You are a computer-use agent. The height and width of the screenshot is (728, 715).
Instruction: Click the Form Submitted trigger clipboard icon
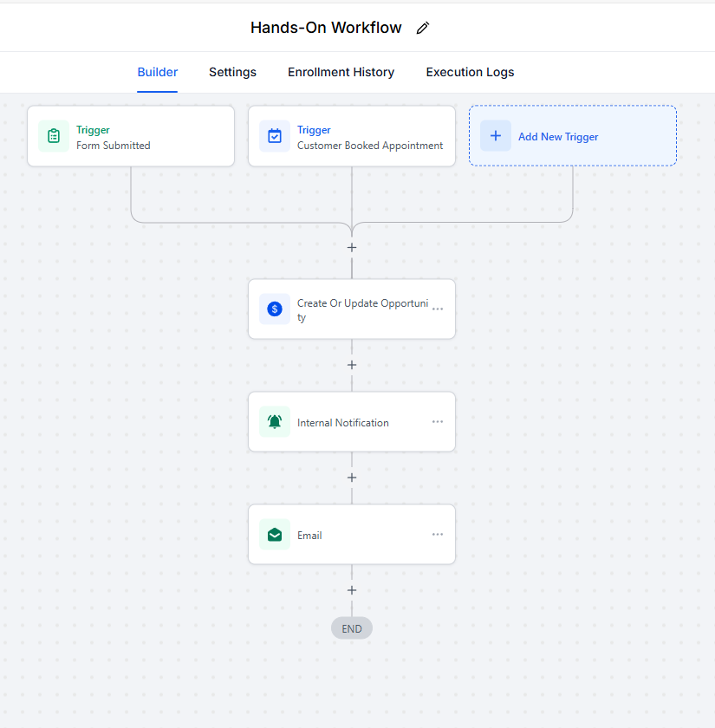pos(54,136)
